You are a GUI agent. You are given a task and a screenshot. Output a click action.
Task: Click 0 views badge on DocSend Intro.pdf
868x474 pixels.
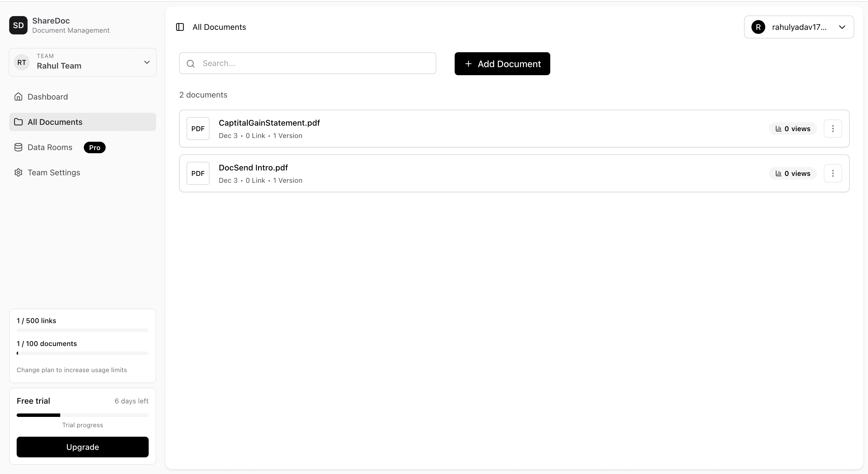tap(793, 174)
